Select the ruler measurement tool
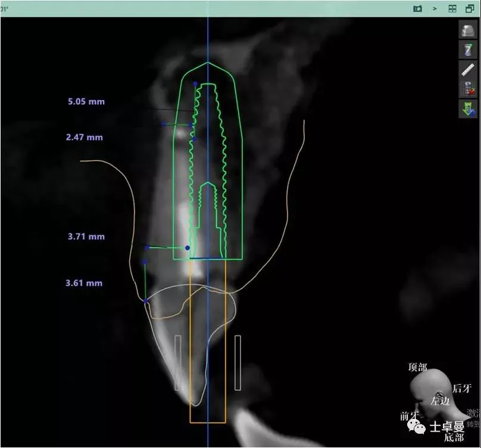The height and width of the screenshot is (448, 481). coord(467,69)
